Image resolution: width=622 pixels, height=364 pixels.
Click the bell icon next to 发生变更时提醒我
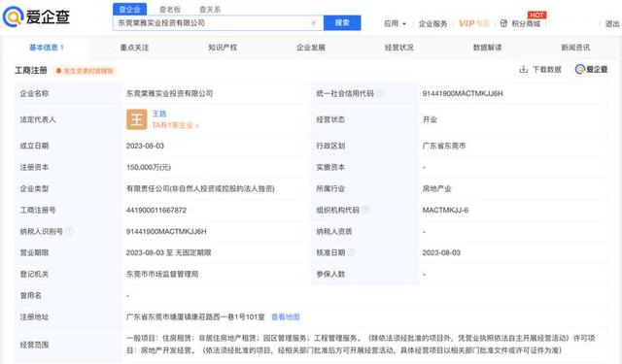(x=58, y=71)
